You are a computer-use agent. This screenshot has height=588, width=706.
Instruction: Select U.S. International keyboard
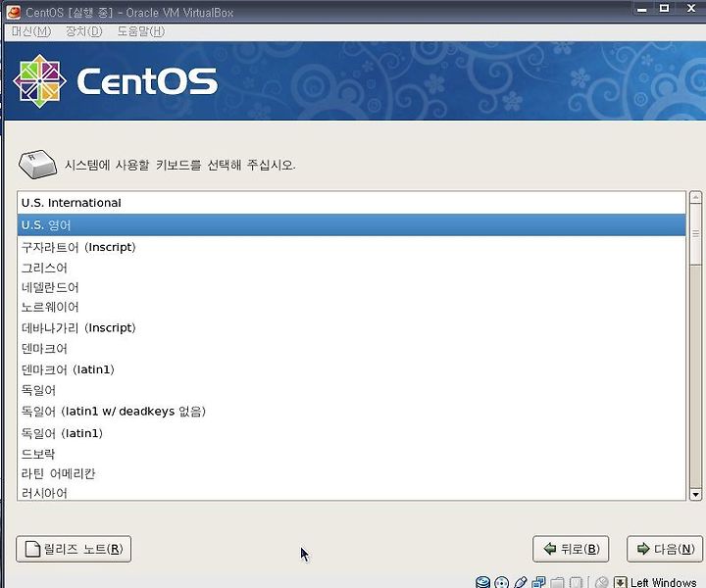pos(351,203)
